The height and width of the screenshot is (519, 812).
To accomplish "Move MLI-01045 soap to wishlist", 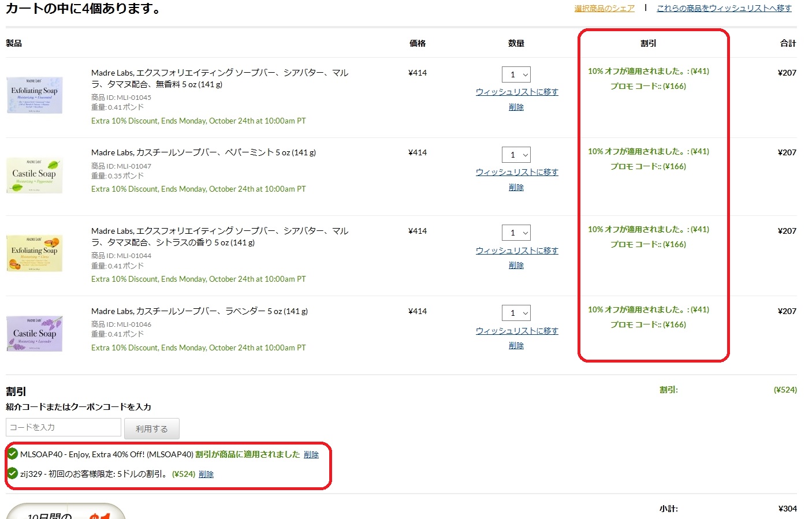I will (x=517, y=92).
